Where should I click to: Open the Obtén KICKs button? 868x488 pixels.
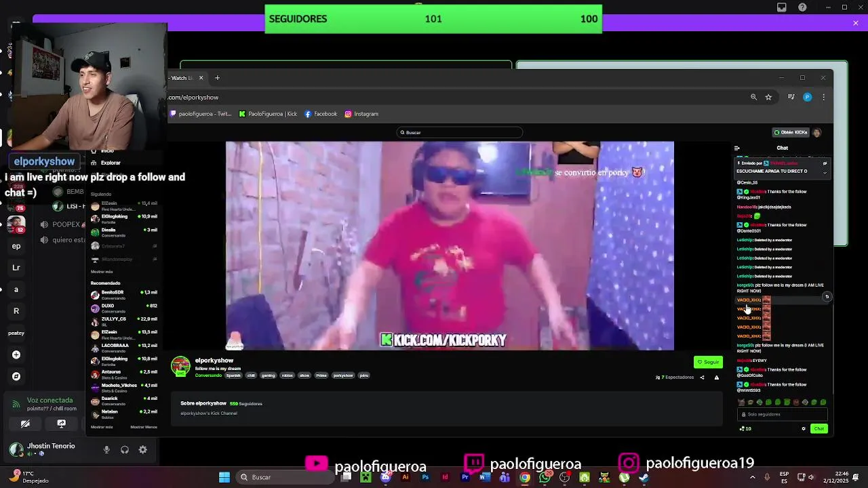point(791,132)
